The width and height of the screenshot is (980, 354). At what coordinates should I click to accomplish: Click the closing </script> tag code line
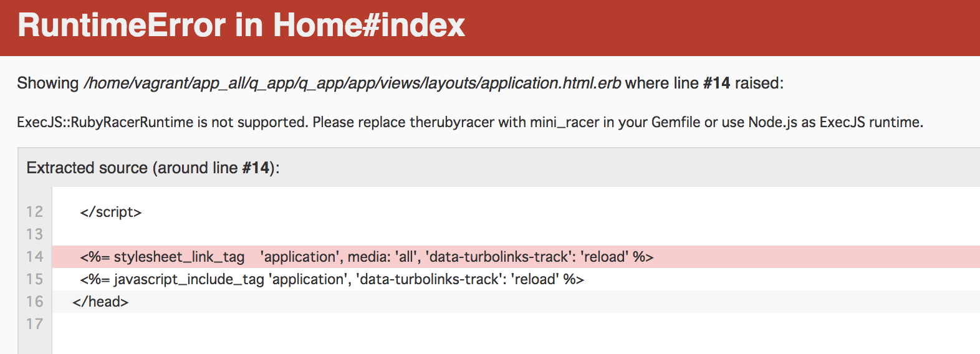click(111, 212)
